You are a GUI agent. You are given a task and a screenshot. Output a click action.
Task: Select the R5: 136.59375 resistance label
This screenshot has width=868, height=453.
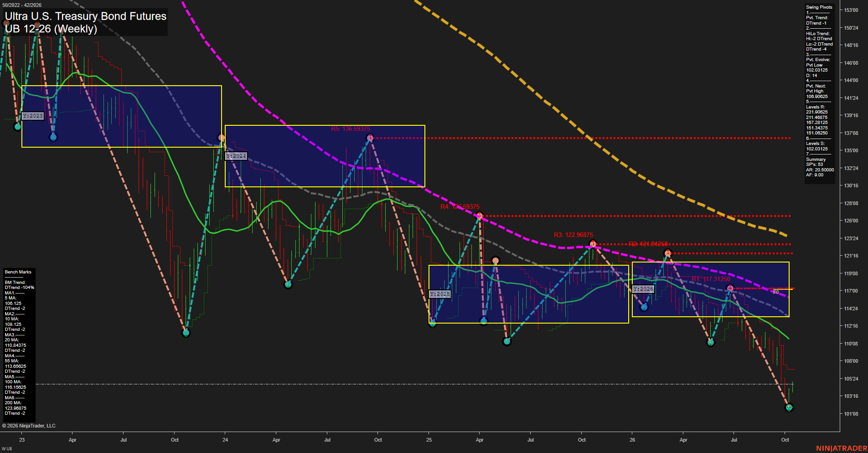point(351,129)
